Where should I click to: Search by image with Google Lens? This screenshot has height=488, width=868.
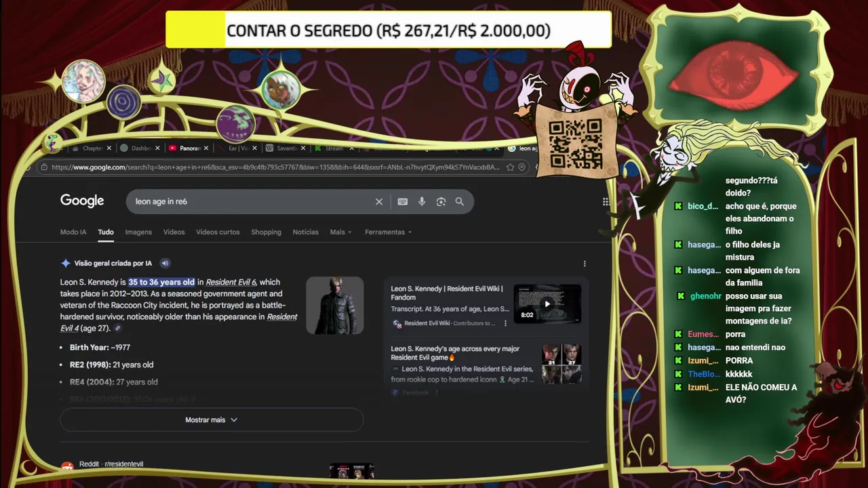(441, 201)
